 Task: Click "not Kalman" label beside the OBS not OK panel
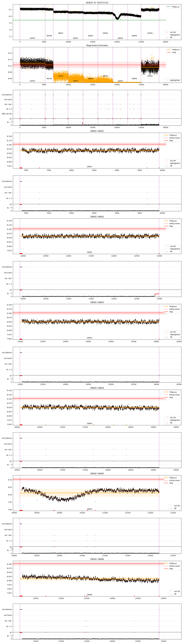pos(7,95)
